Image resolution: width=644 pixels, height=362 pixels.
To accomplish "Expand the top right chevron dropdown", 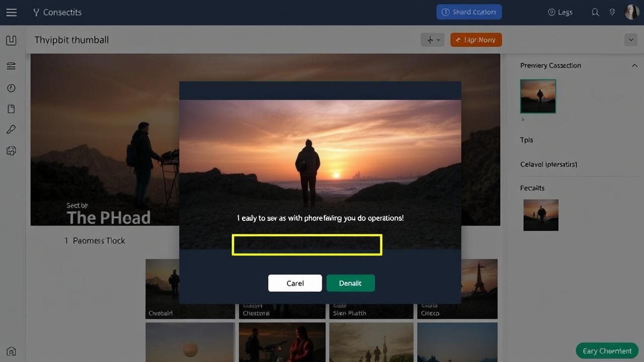I will [630, 40].
